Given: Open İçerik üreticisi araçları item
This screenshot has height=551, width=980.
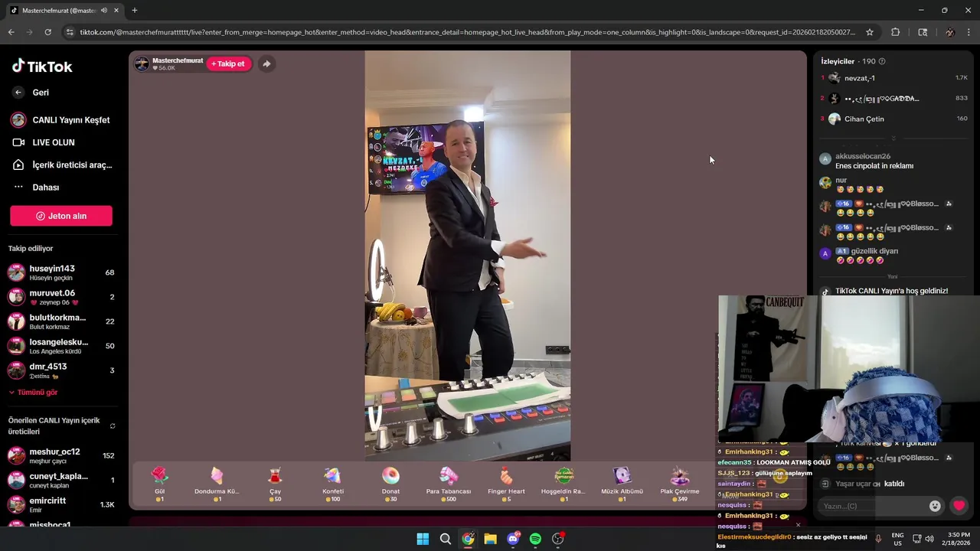Looking at the screenshot, I should (61, 165).
